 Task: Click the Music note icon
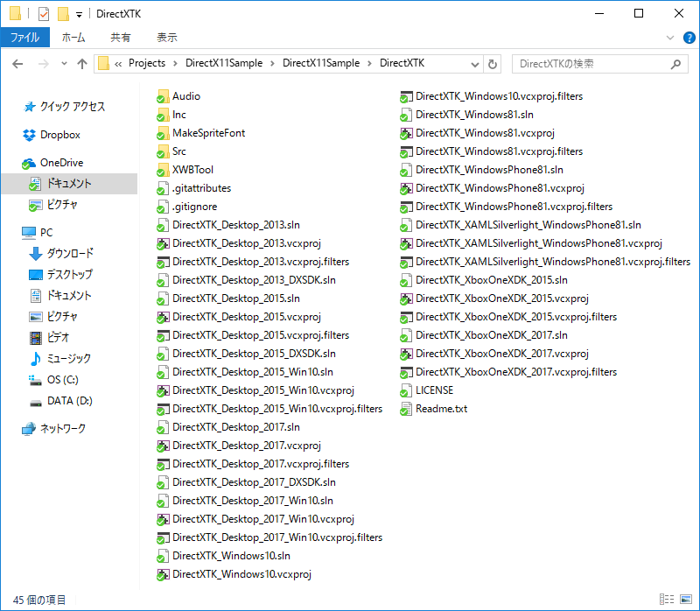coord(36,359)
